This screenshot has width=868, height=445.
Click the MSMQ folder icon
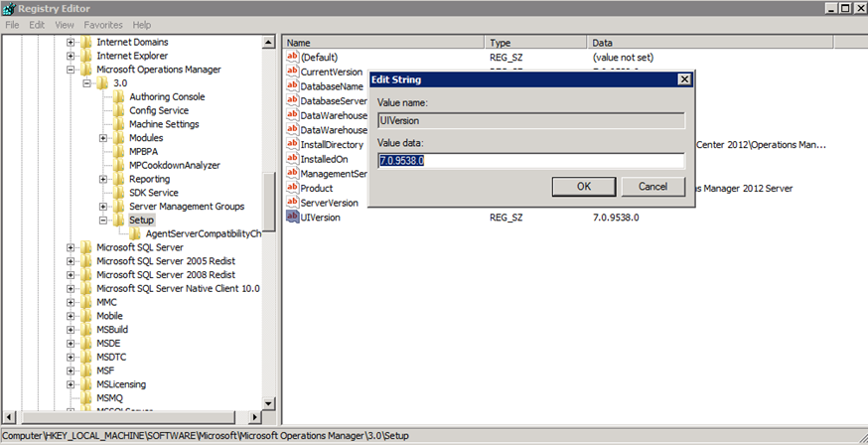(x=85, y=398)
